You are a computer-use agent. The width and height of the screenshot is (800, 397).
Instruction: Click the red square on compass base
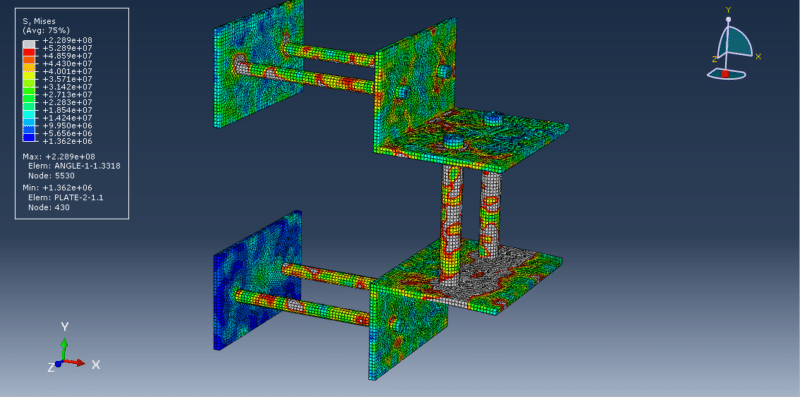[x=725, y=74]
